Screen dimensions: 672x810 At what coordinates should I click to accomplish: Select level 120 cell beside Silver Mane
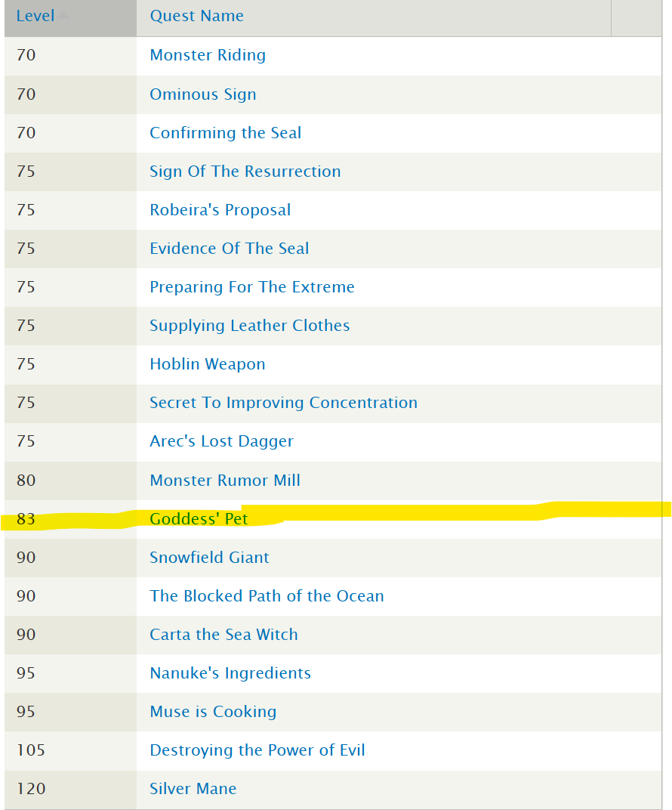click(70, 789)
